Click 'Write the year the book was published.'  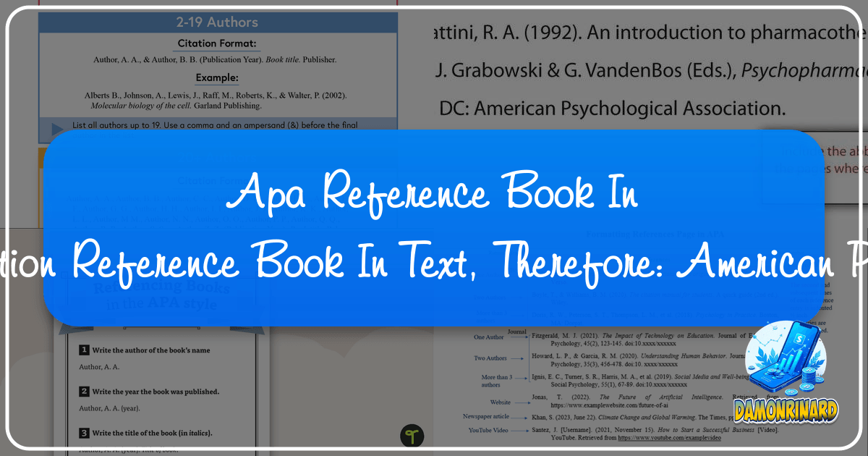pyautogui.click(x=156, y=392)
